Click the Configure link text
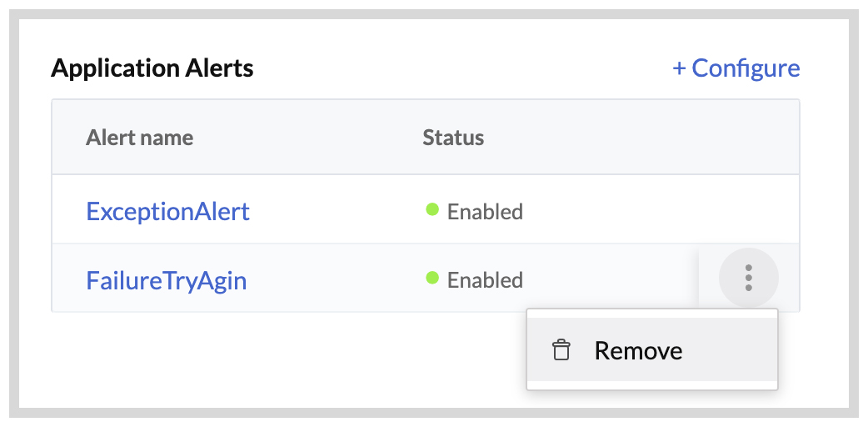 click(746, 68)
